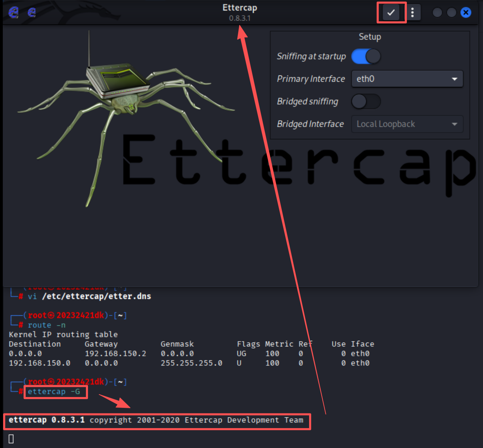The image size is (483, 448).
Task: Click genmask value 255.255.255.0
Action: (191, 363)
